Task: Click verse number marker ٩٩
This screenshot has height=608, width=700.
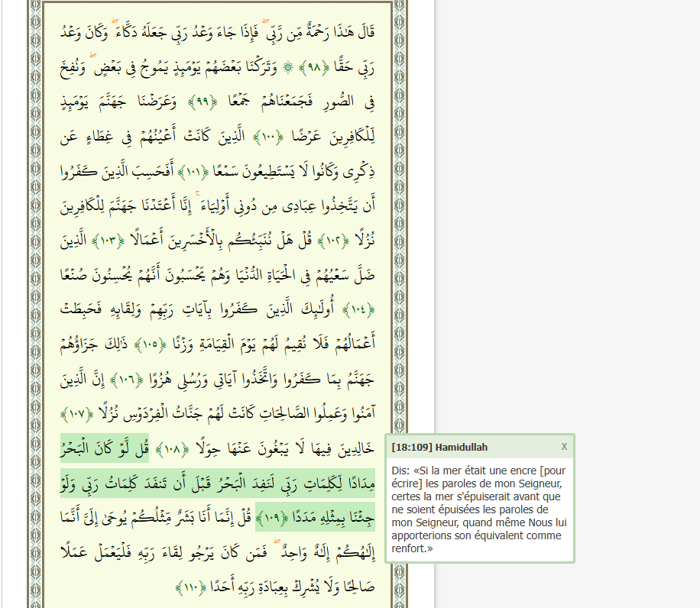Action: [203, 102]
